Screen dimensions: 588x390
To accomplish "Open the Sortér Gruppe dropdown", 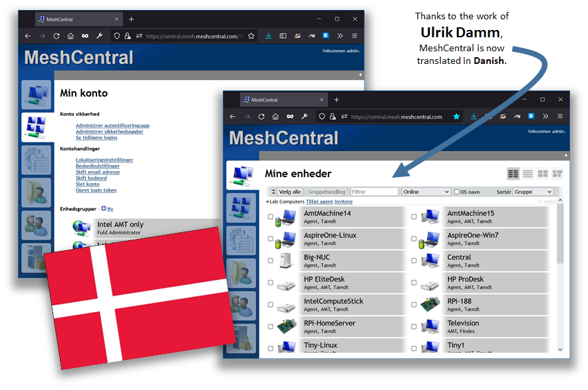I will [533, 192].
